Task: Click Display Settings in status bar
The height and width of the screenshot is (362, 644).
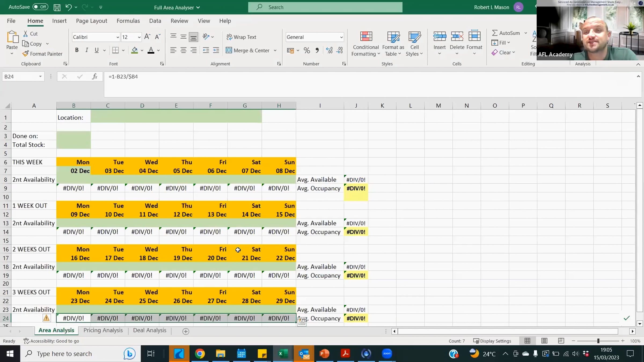Action: 492,341
